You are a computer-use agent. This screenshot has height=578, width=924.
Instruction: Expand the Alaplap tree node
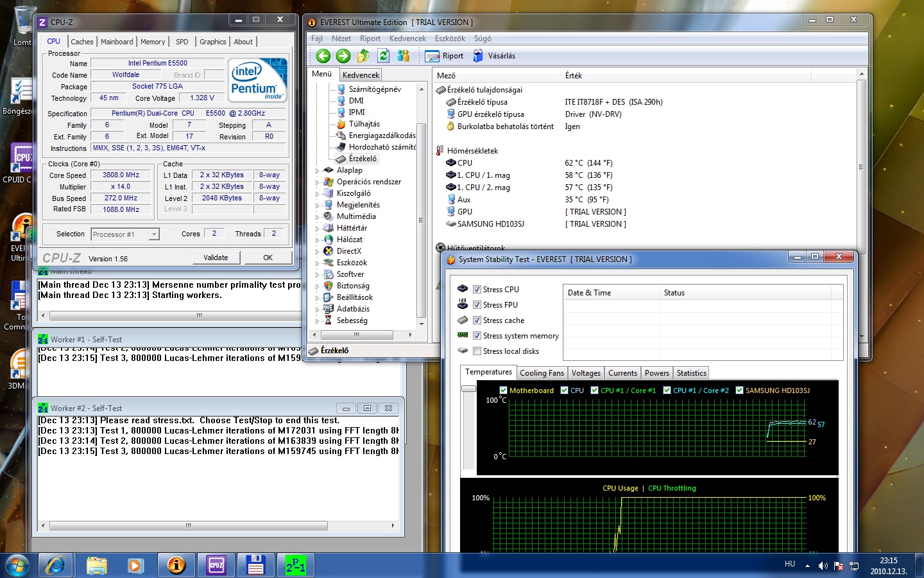coord(317,171)
